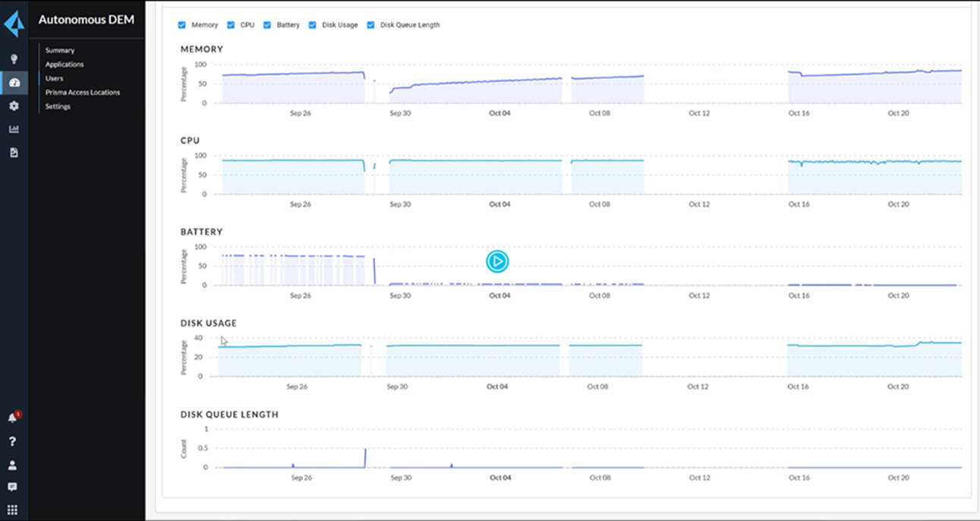Open Settings in the Autonomous DEM menu
The width and height of the screenshot is (980, 521).
58,106
